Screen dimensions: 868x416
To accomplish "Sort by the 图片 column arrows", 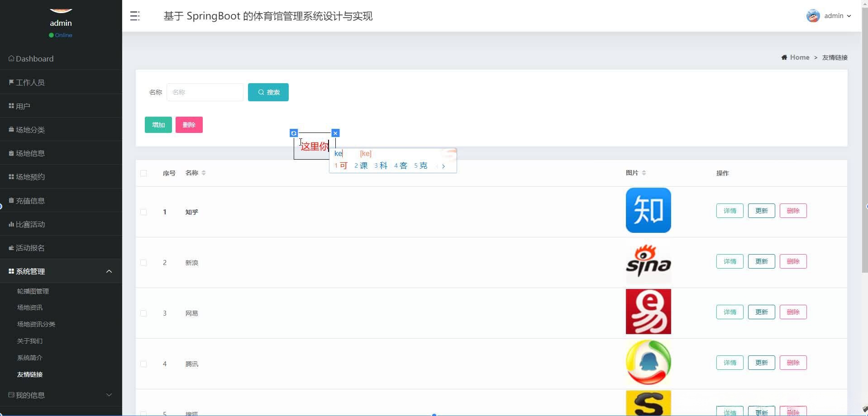I will [644, 173].
